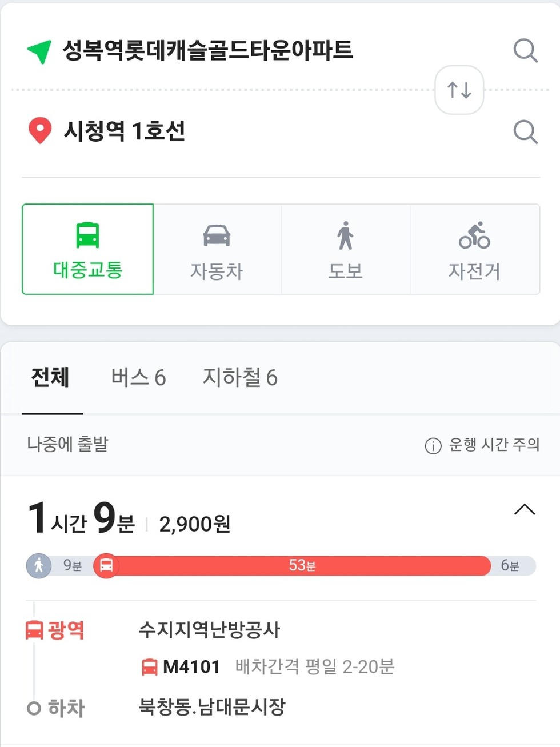Tap search icon next to 시청역 1호선

tap(526, 132)
